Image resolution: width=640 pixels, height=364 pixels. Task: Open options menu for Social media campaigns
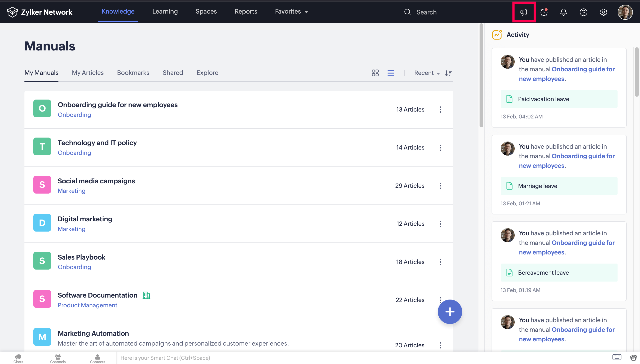pos(440,186)
